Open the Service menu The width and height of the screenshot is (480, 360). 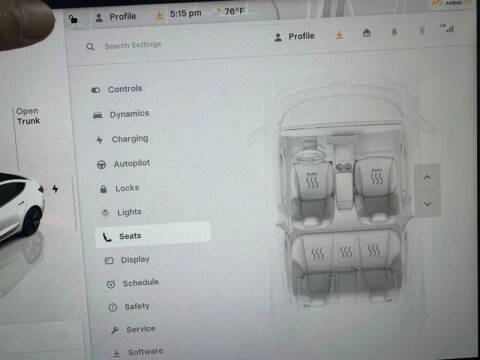[x=133, y=329]
